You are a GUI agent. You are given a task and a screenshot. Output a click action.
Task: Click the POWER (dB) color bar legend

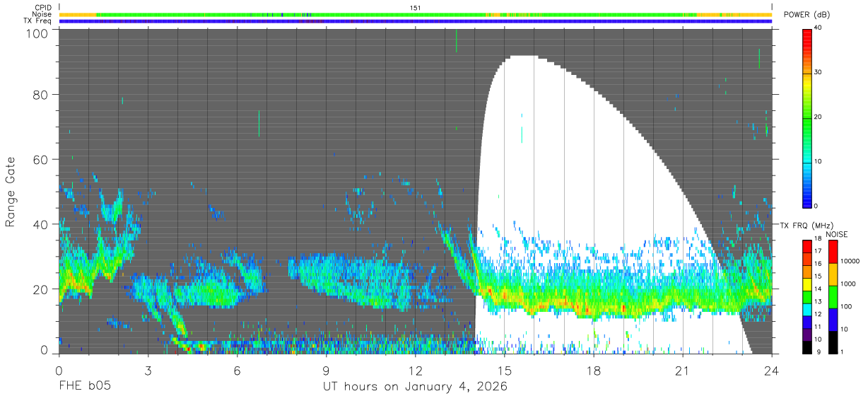pos(807,117)
